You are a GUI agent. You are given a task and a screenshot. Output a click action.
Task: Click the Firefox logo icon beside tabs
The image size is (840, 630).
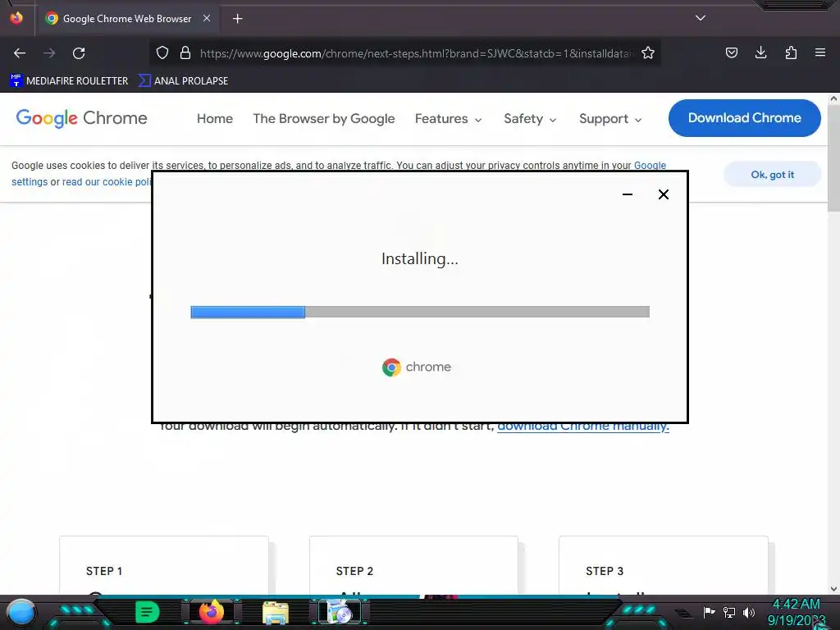coord(16,18)
